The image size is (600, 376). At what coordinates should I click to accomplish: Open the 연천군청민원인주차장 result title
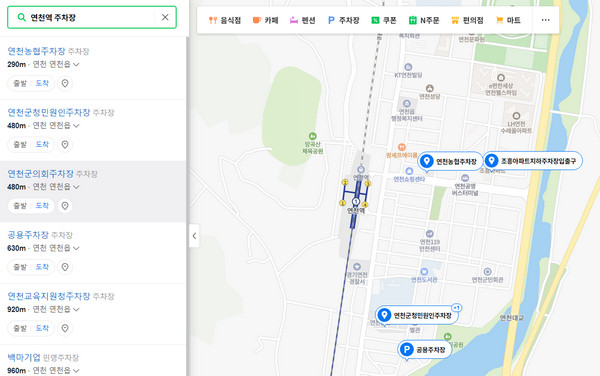pos(49,112)
